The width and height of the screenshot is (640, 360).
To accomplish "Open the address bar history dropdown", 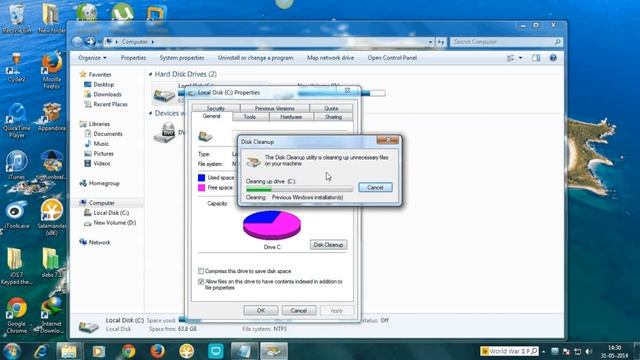I will 430,42.
